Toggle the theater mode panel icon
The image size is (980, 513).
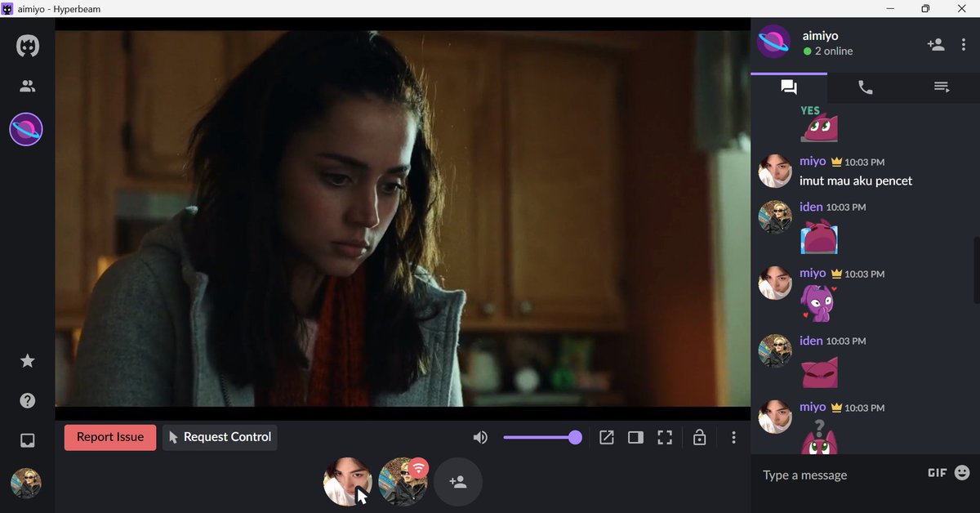tap(635, 438)
